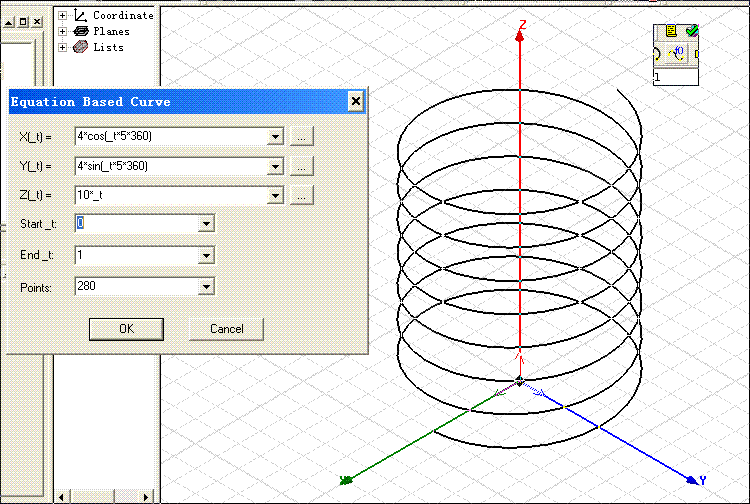The width and height of the screenshot is (750, 504).
Task: Click the origin point of coordinate axes
Action: (519, 381)
